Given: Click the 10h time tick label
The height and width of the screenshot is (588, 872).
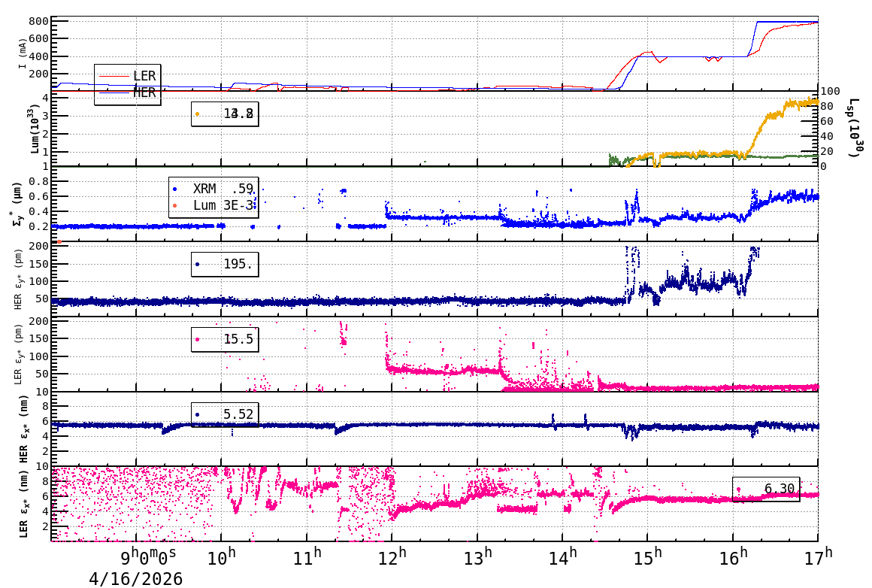Looking at the screenshot, I should tap(221, 556).
